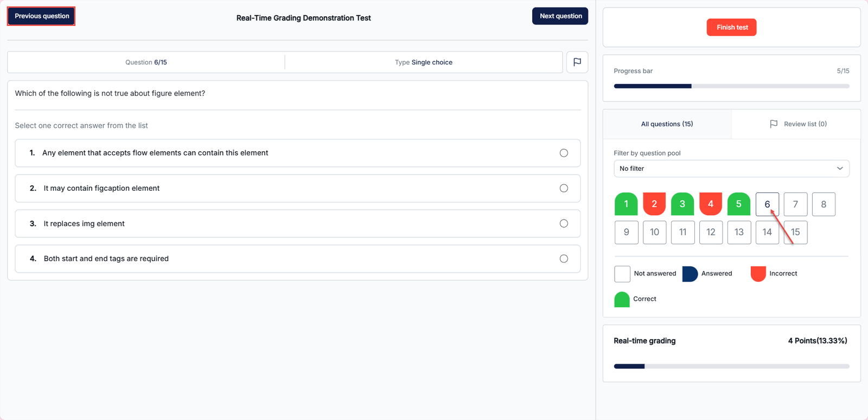Open incorrect question 4 tile
This screenshot has width=868, height=420.
[x=711, y=204]
